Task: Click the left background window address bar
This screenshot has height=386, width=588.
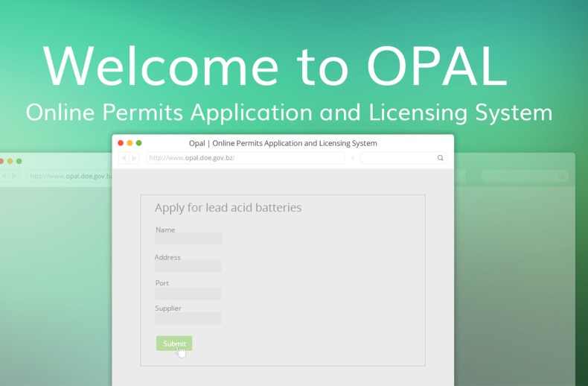Action: (x=68, y=176)
